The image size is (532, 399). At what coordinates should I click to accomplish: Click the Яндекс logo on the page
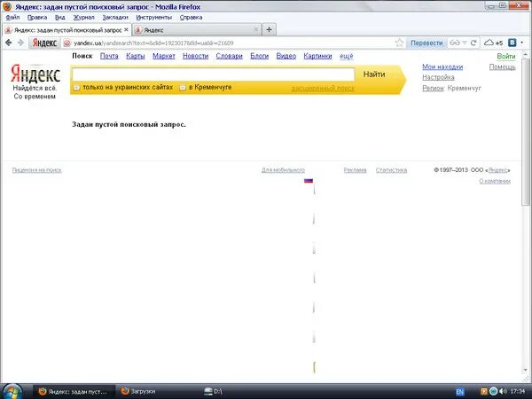(35, 74)
